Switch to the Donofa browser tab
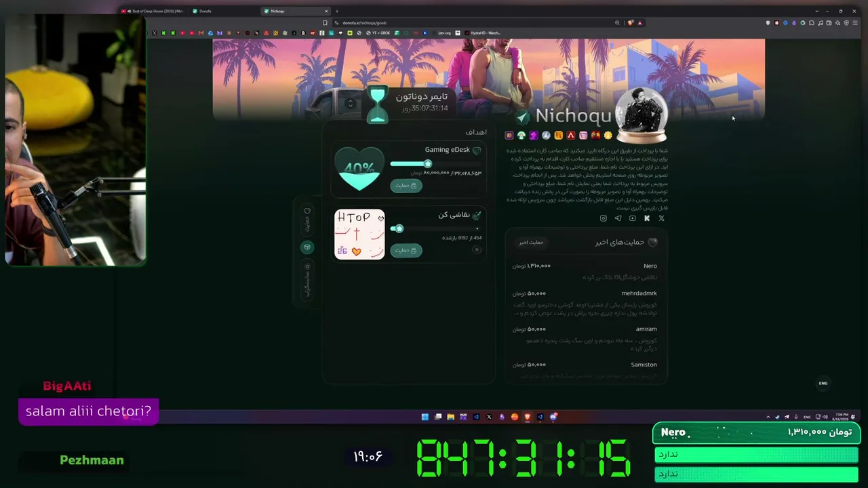This screenshot has width=868, height=488. pos(224,11)
